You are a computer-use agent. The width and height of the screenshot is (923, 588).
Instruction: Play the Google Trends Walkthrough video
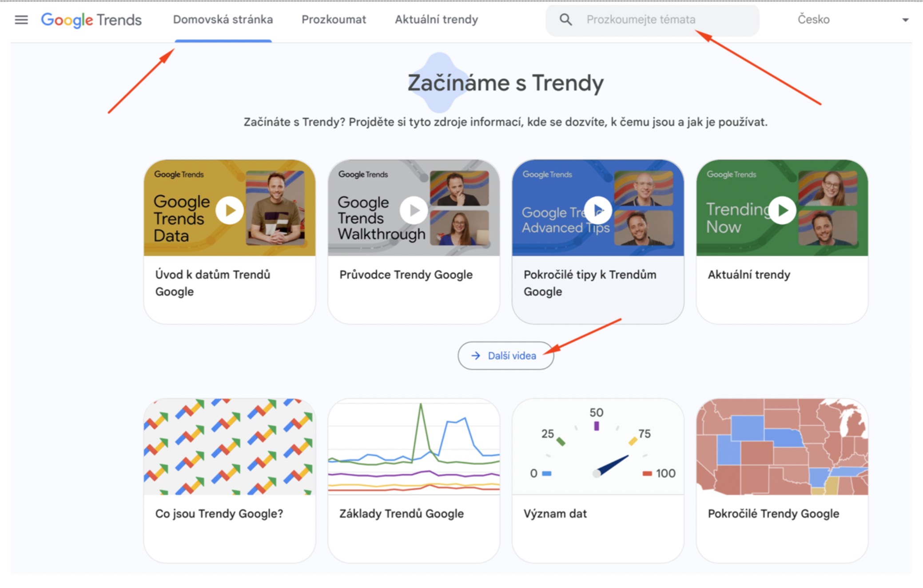[414, 210]
